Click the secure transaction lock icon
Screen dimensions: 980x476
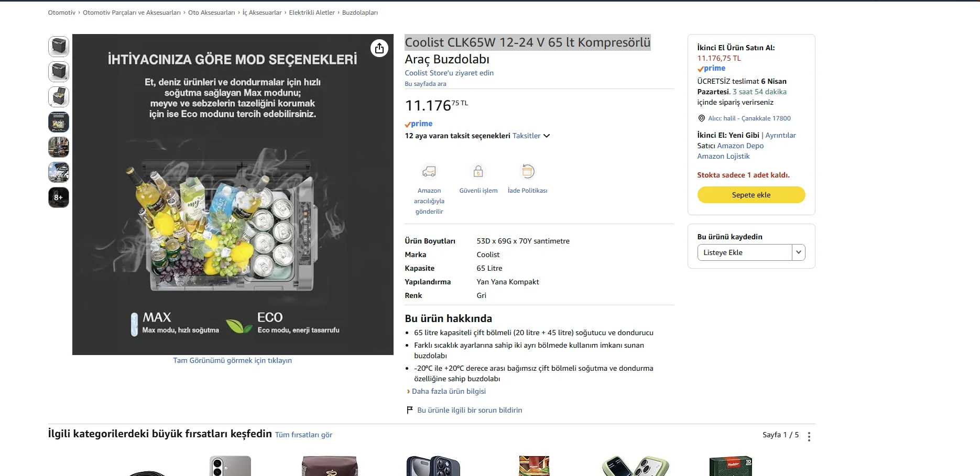[478, 171]
